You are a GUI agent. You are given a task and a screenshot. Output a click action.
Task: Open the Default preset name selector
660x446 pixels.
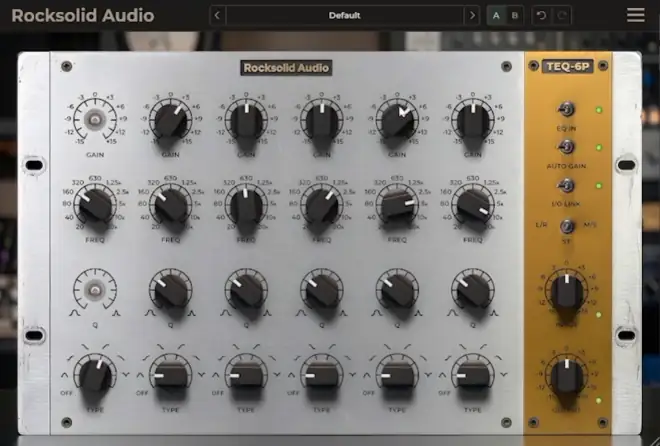click(344, 16)
